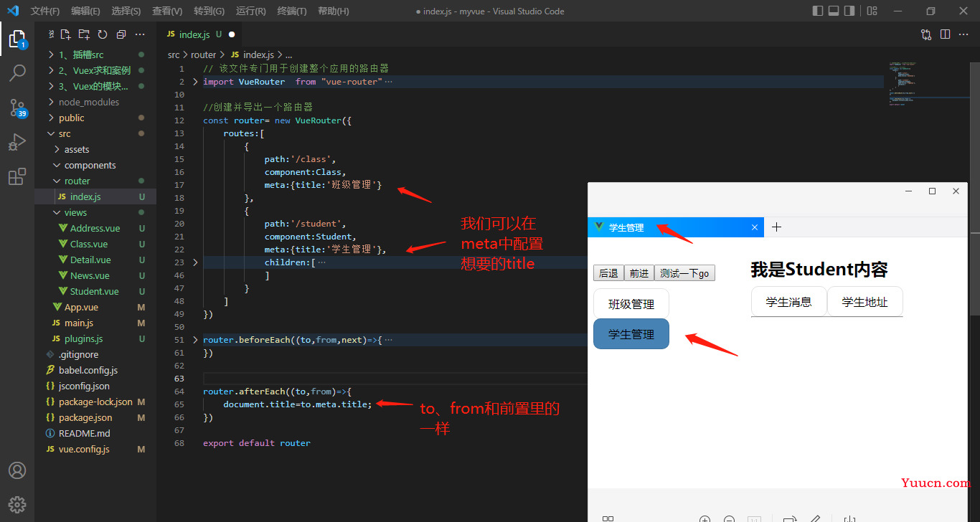The image size is (980, 522).
Task: Split the editor to the right
Action: pyautogui.click(x=945, y=34)
